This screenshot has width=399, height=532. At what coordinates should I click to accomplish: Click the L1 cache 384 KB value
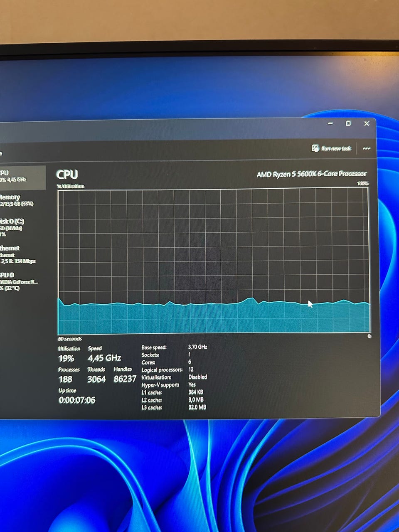click(196, 392)
